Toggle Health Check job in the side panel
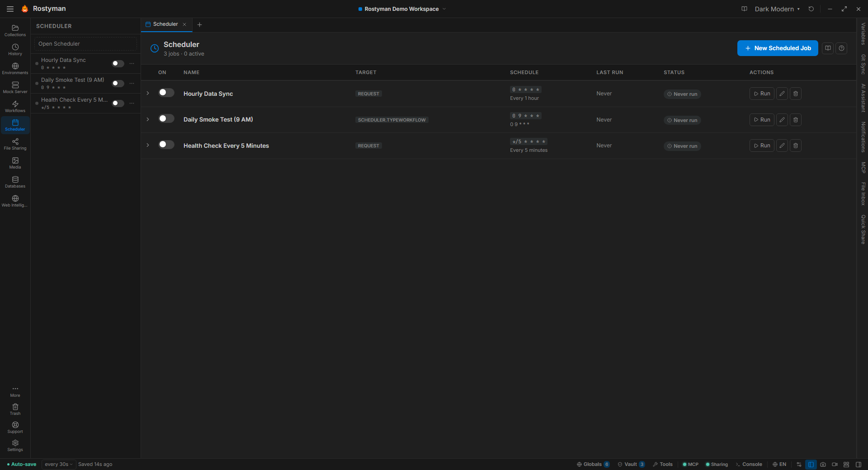The width and height of the screenshot is (868, 470). (118, 103)
